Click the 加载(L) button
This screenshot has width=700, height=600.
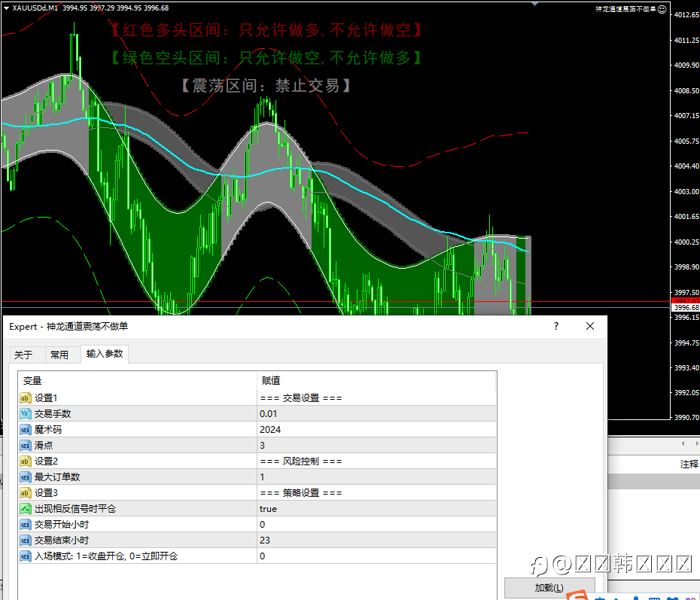point(549,588)
